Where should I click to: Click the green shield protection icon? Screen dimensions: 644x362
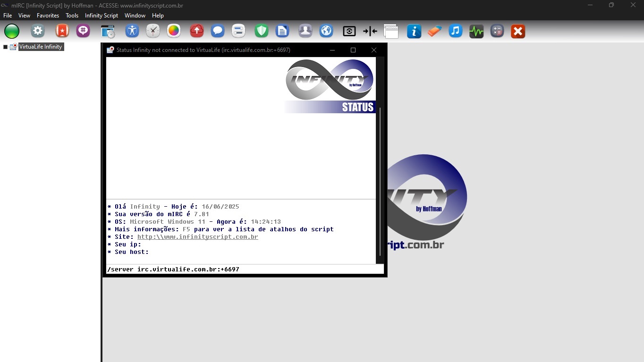click(x=261, y=32)
